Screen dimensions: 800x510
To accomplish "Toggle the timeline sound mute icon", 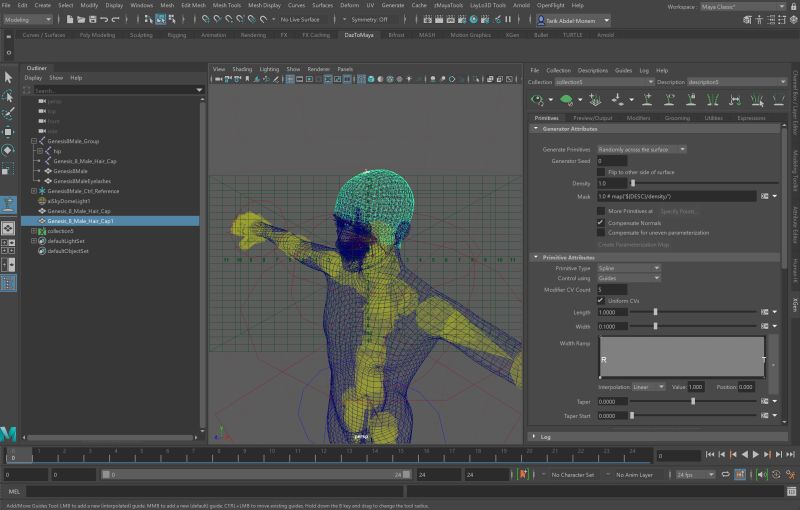I will (x=762, y=475).
